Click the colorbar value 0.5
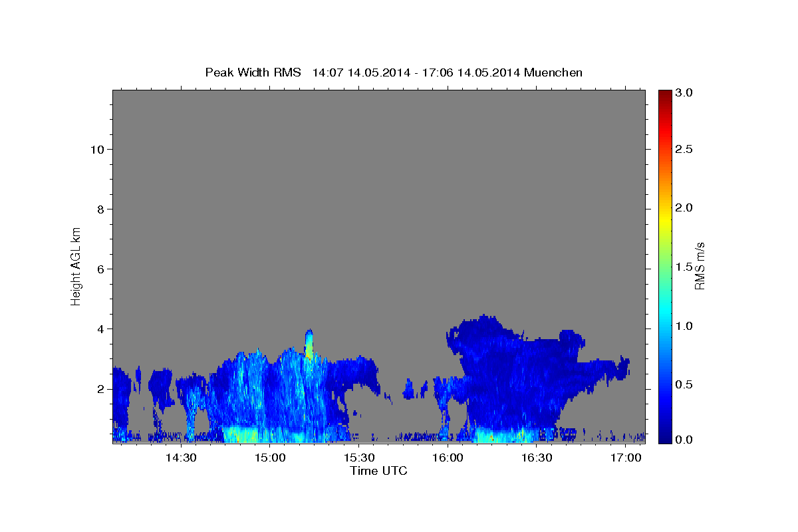 coord(685,384)
